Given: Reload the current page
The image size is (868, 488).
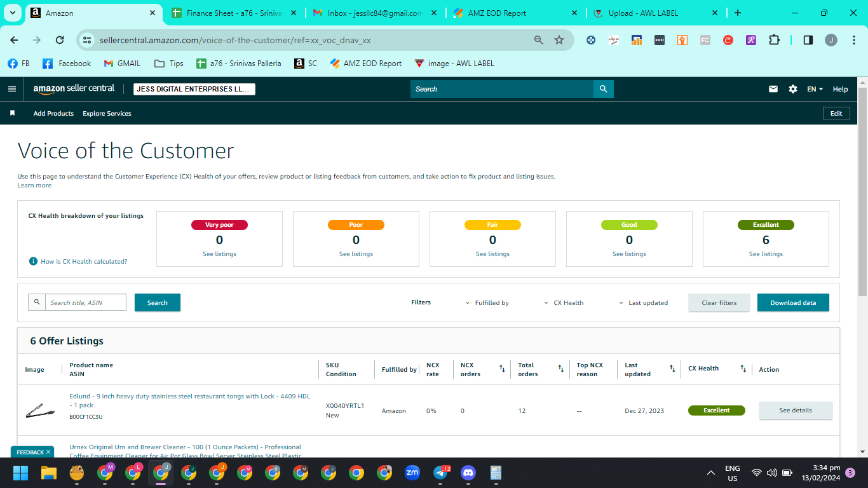Looking at the screenshot, I should 60,40.
